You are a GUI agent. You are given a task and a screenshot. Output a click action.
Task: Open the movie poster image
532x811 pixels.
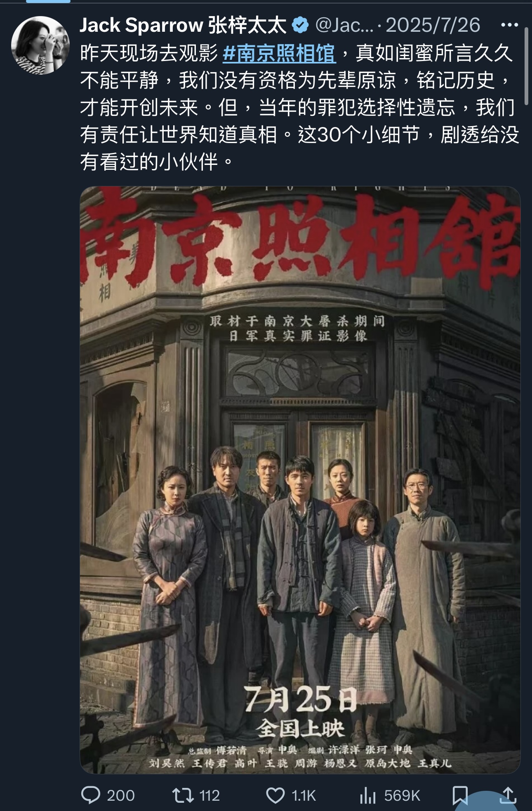click(x=300, y=480)
